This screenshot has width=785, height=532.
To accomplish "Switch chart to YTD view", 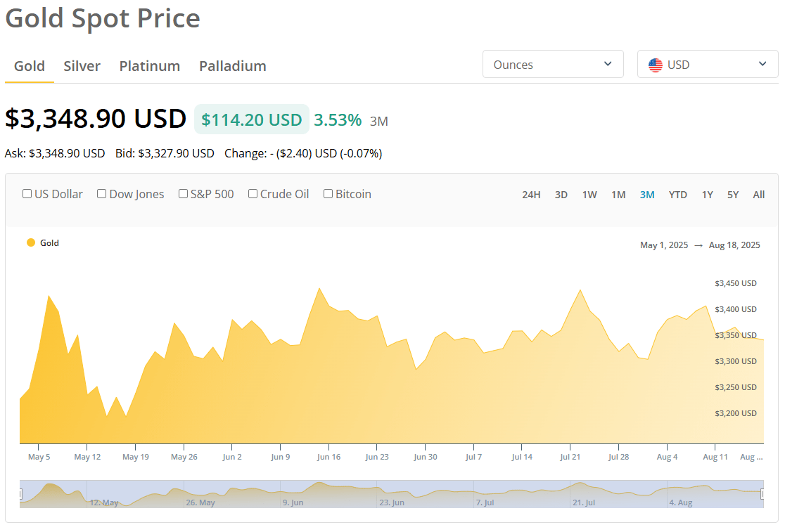I will pos(677,195).
